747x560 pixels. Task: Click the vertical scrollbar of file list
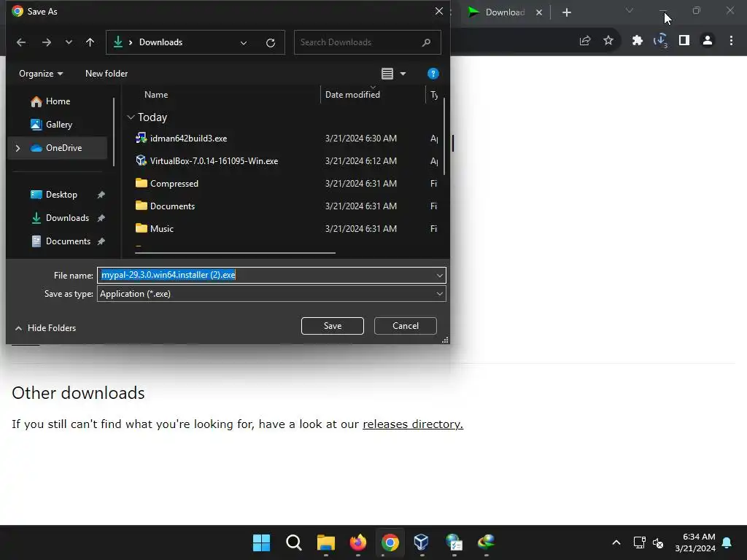pyautogui.click(x=444, y=136)
